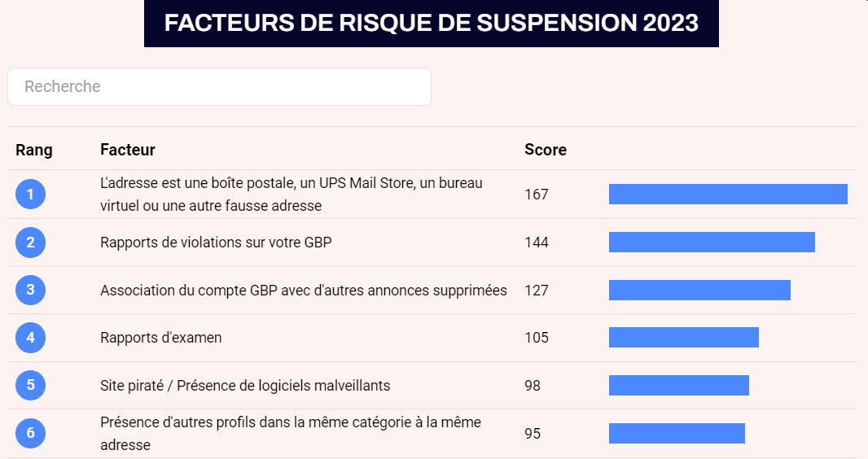
Task: Click the rank 6 circle badge
Action: coord(30,433)
